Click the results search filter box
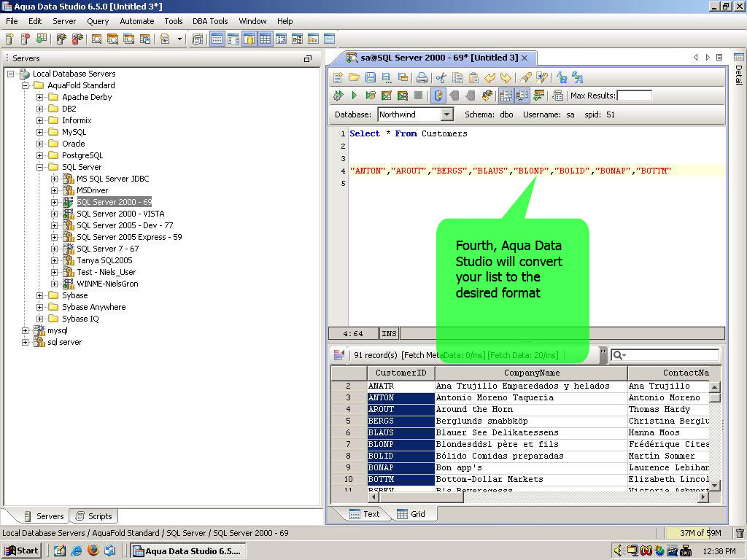Screen dimensions: 747x560 [x=665, y=355]
